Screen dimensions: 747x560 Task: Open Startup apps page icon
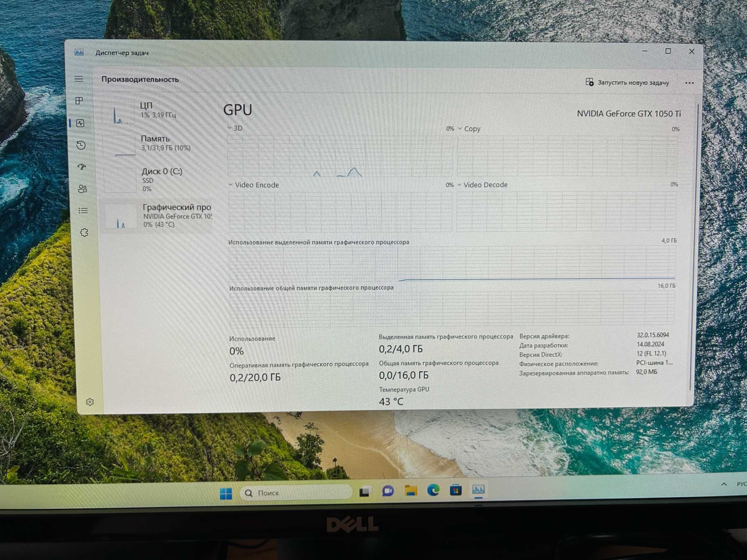(82, 167)
